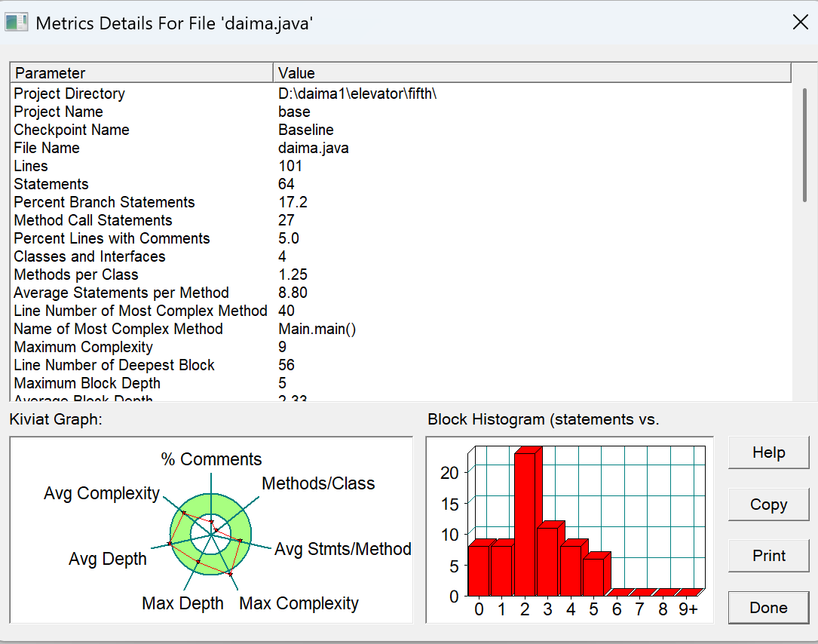Select the Statements parameter row

(x=400, y=184)
